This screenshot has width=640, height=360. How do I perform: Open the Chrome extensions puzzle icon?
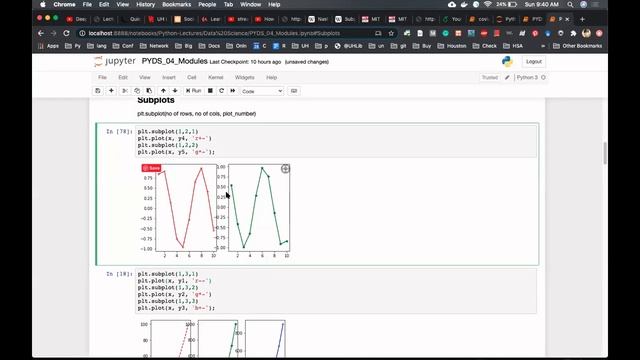pos(573,33)
